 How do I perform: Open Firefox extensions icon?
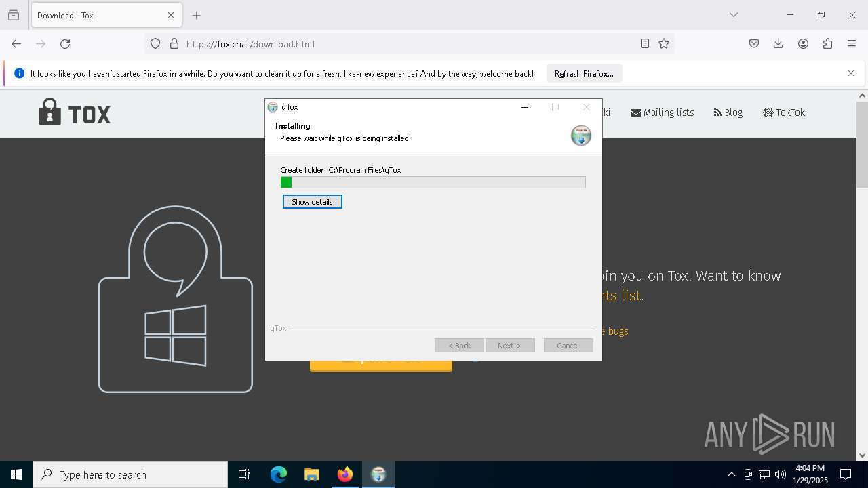[x=827, y=44]
